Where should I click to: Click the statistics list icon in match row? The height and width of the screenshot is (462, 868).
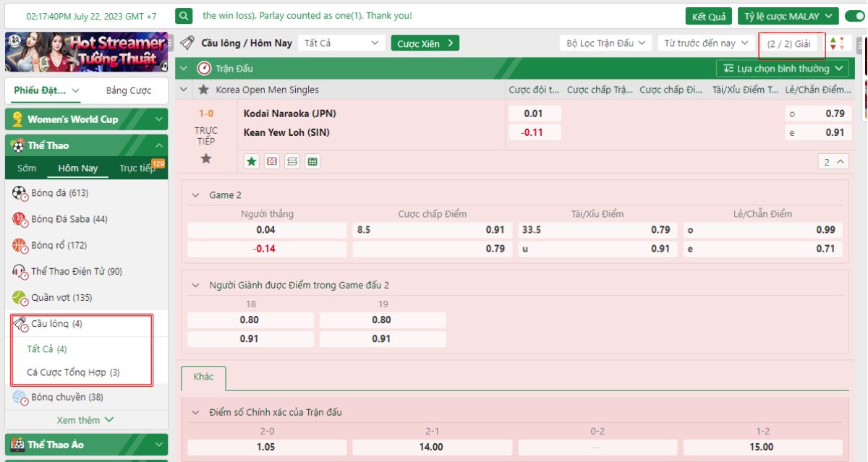point(292,162)
